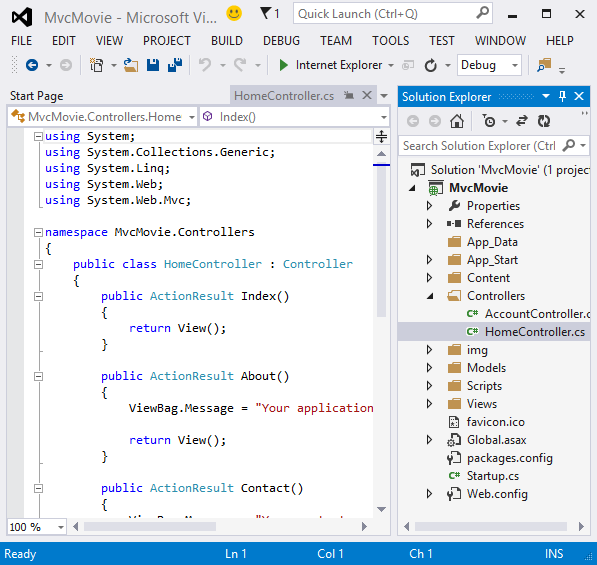
Task: Click Solution Explorer horizontal scrollbar
Action: pyautogui.click(x=491, y=527)
